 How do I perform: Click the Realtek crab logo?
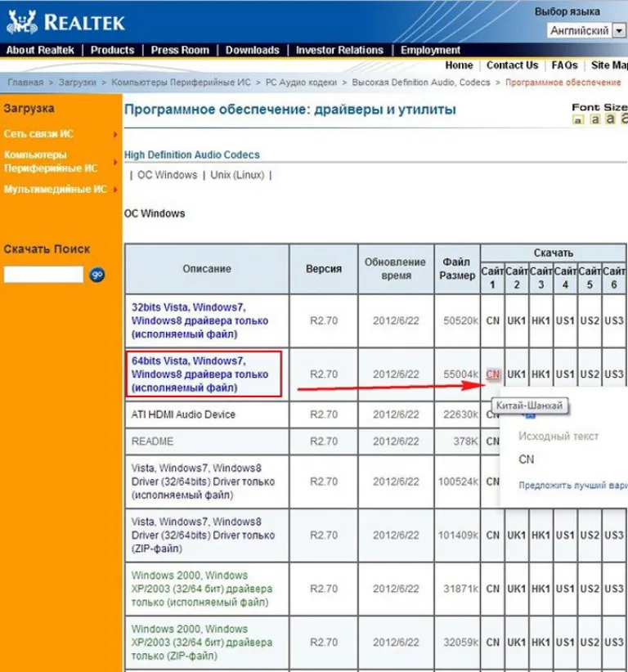[22, 21]
